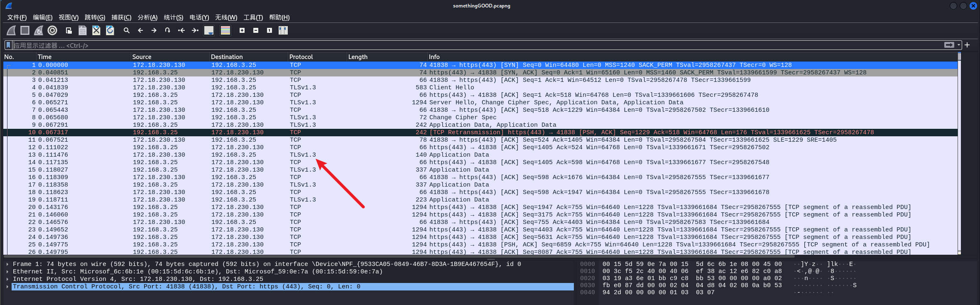Image resolution: width=980 pixels, height=305 pixels.
Task: Select packet 19 with length 223
Action: (480, 200)
